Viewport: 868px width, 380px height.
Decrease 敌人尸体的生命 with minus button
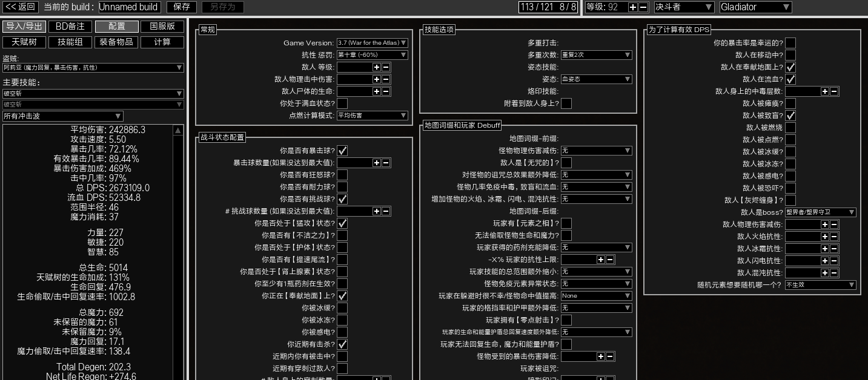click(386, 91)
